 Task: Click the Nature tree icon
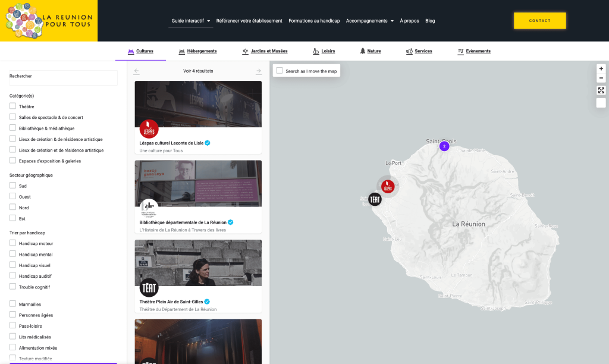[362, 51]
